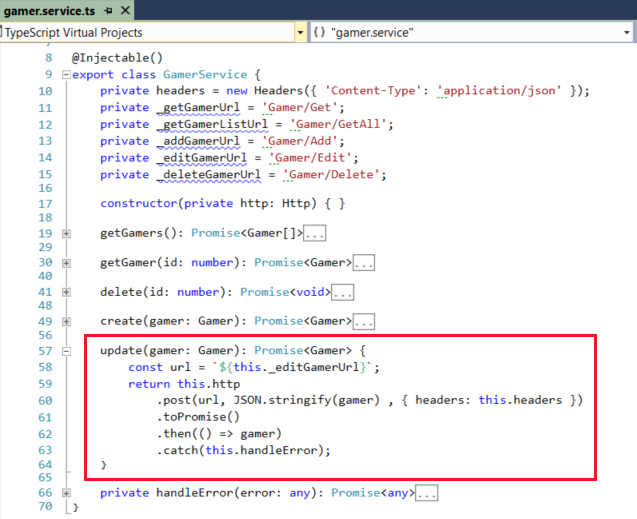
Task: Open the "gamer.service" scope dropdown
Action: point(627,33)
